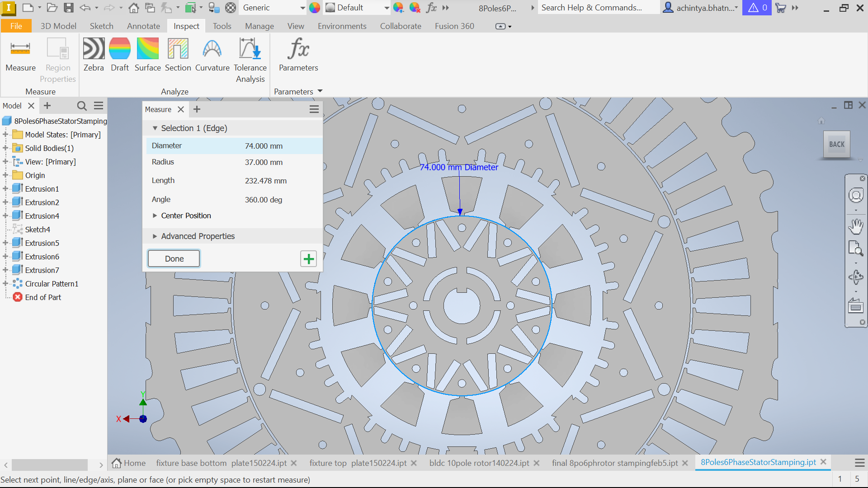
Task: Open the Home document tab
Action: 129,463
